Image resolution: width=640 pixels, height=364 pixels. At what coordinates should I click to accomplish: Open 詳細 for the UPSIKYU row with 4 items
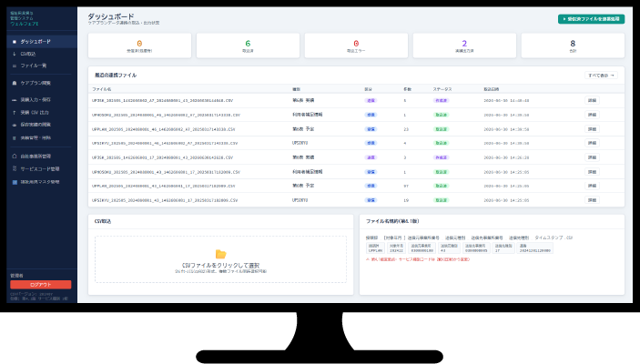[592, 143]
